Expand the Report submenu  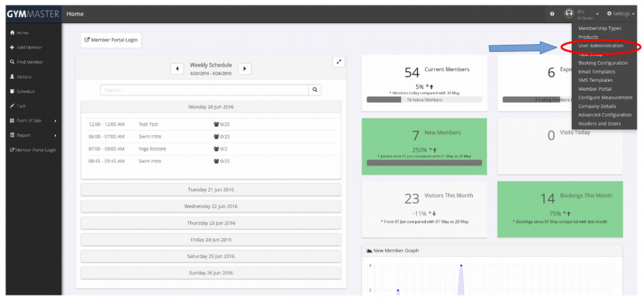pyautogui.click(x=55, y=135)
